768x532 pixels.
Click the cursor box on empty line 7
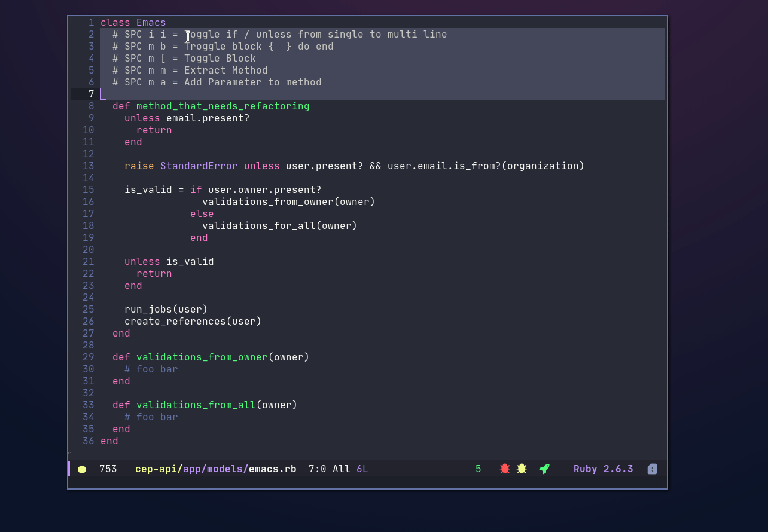coord(103,94)
